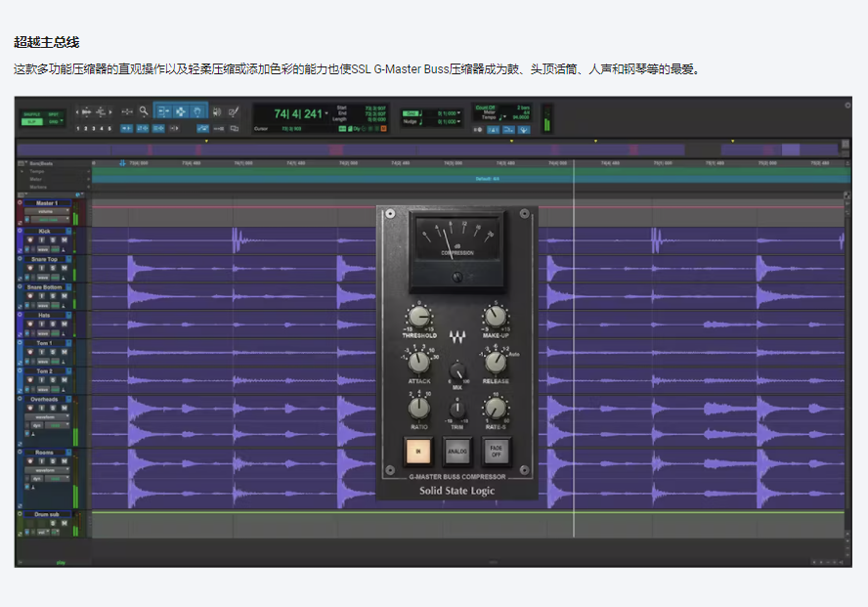Toggle the ANALOG button on compressor
The image size is (868, 607).
[457, 451]
